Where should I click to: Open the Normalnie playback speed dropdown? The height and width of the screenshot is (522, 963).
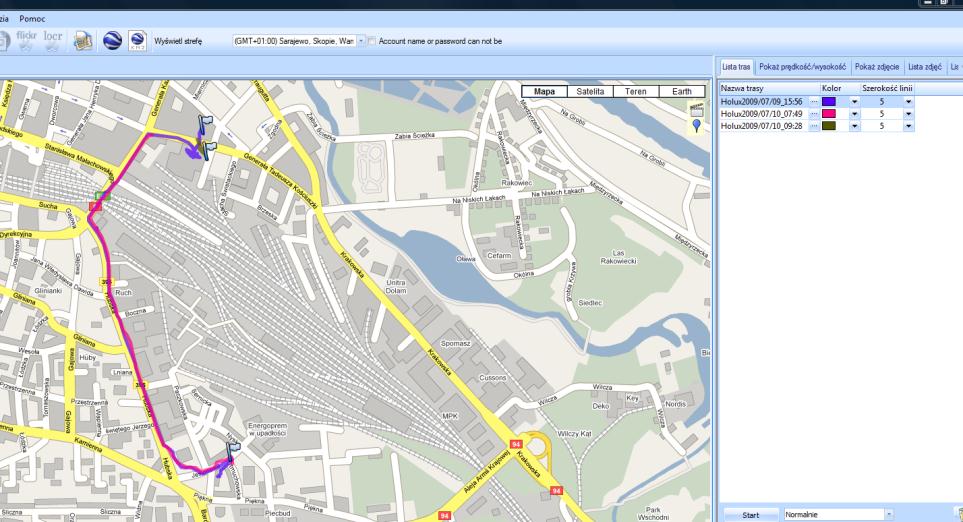click(888, 515)
